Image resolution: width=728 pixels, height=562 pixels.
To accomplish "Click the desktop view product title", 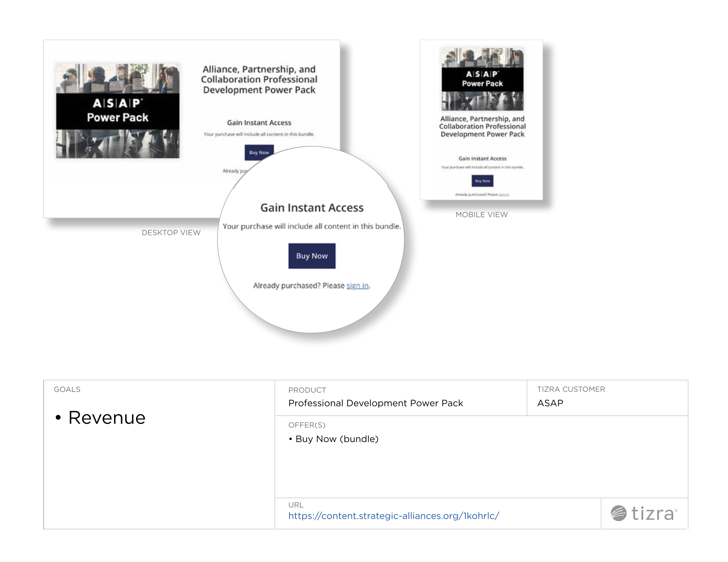I will [259, 79].
